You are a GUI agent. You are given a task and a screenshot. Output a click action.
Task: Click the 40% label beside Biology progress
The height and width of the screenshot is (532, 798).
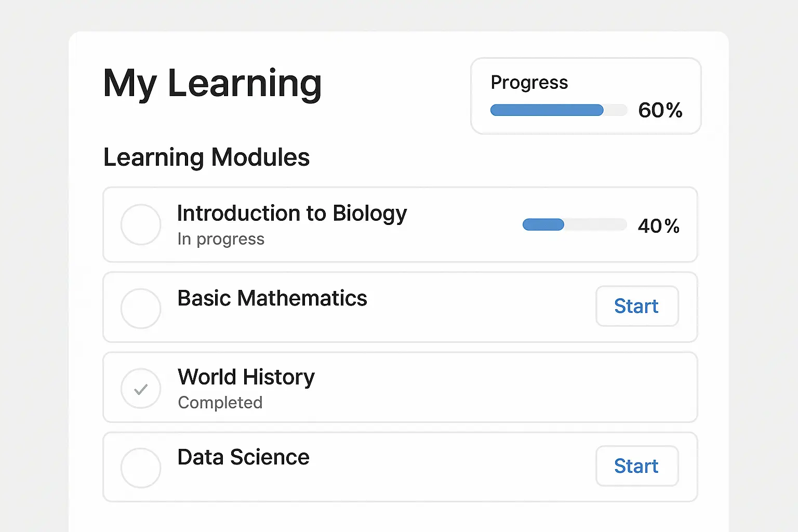pos(659,226)
